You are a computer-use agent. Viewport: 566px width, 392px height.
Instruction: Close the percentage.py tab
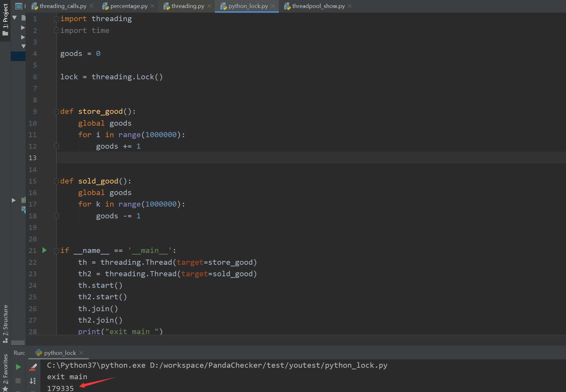(x=152, y=6)
